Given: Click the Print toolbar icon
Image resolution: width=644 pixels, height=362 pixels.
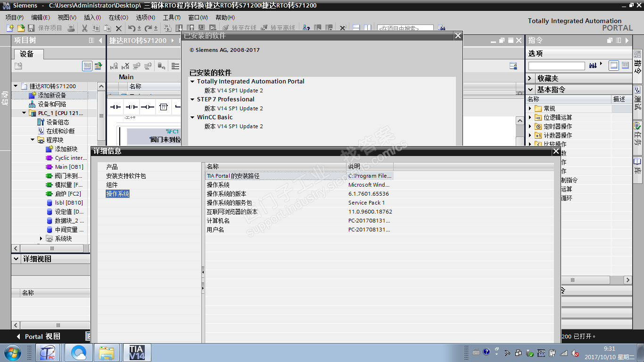Looking at the screenshot, I should (x=71, y=28).
